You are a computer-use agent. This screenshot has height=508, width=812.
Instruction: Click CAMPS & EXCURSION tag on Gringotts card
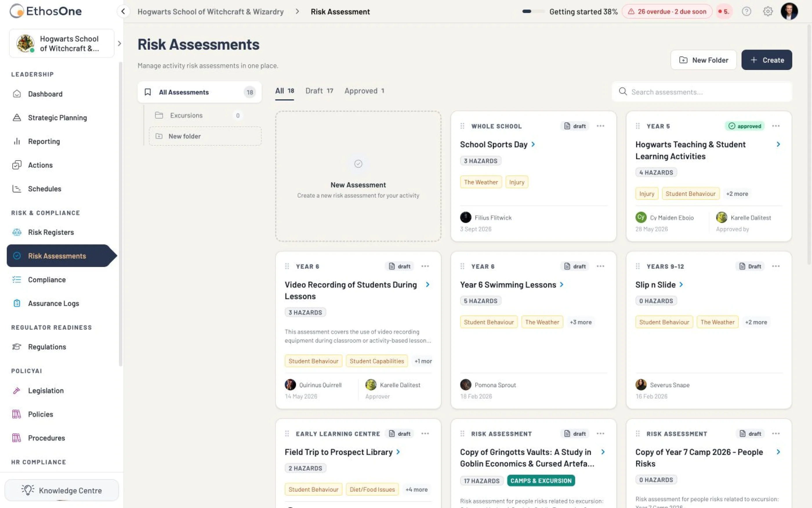point(541,480)
